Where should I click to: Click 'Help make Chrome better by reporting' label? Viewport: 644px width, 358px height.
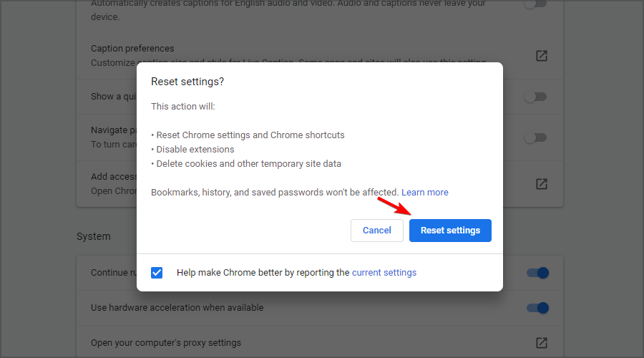[263, 273]
